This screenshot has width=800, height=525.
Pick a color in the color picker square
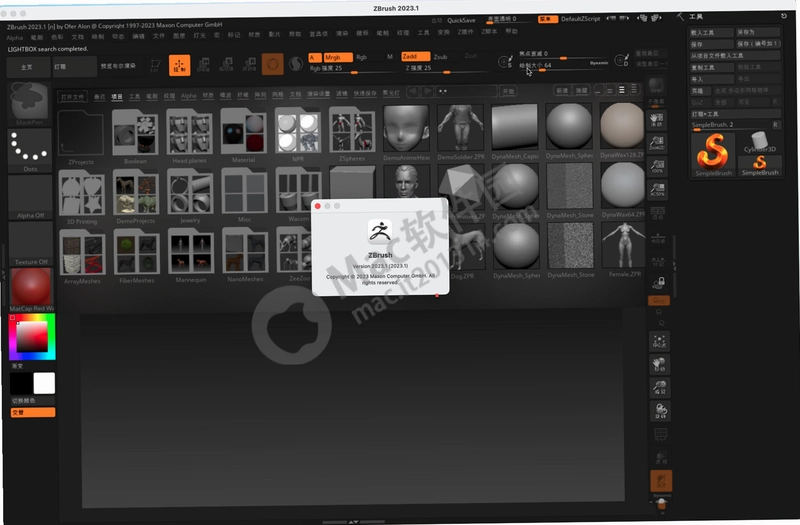point(32,337)
